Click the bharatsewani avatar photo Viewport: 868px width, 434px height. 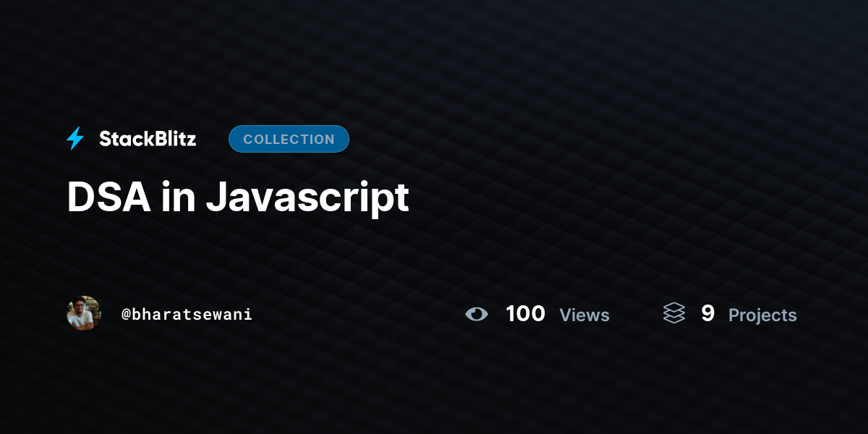(83, 313)
